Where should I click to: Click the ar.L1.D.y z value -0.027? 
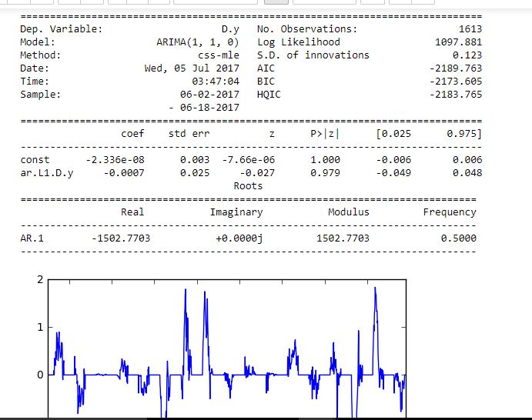257,173
